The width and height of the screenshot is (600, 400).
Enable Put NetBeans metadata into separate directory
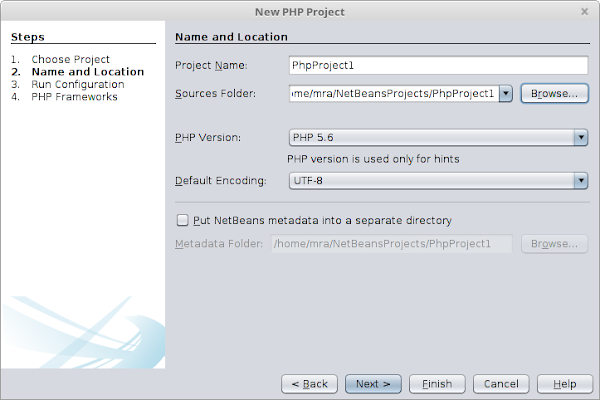[x=182, y=220]
